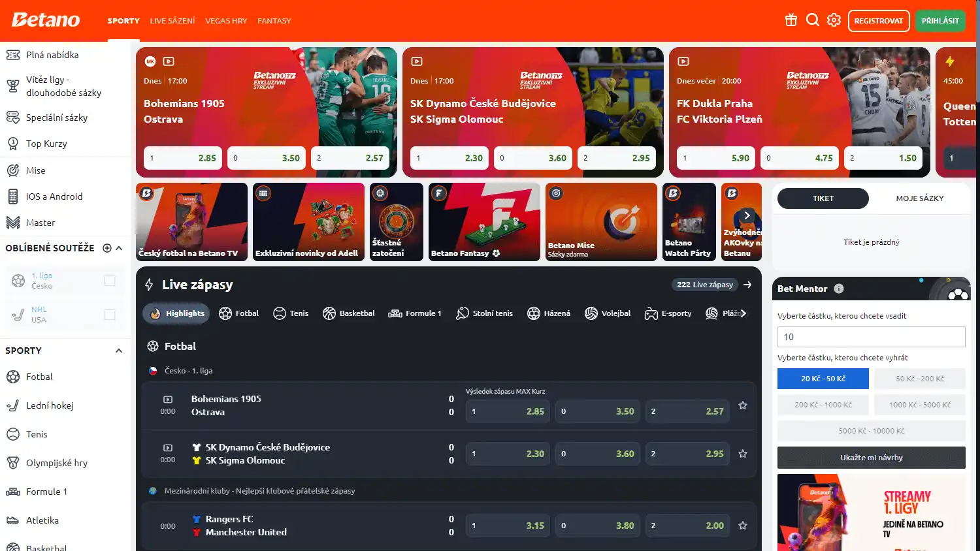Go to all live matches with arrow icon
The image size is (980, 551).
(x=747, y=285)
